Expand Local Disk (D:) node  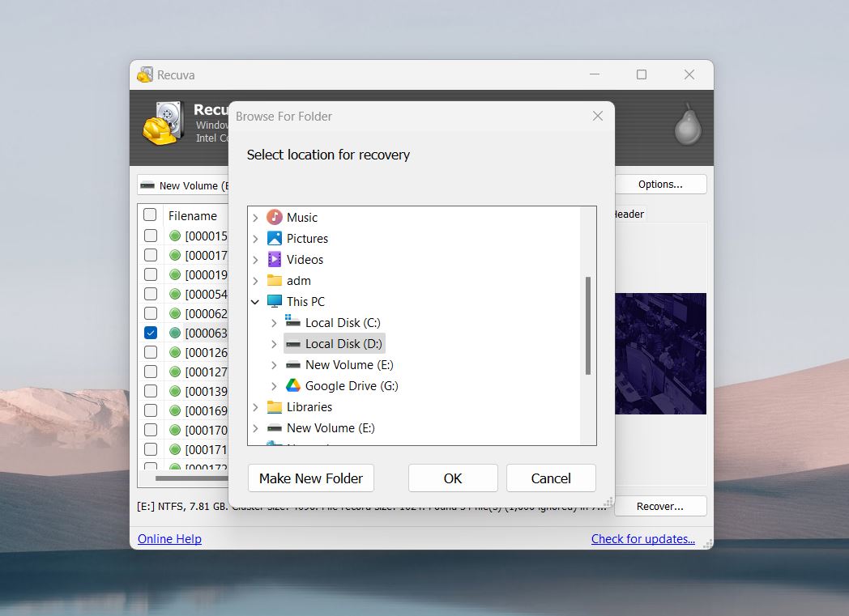[x=274, y=344]
